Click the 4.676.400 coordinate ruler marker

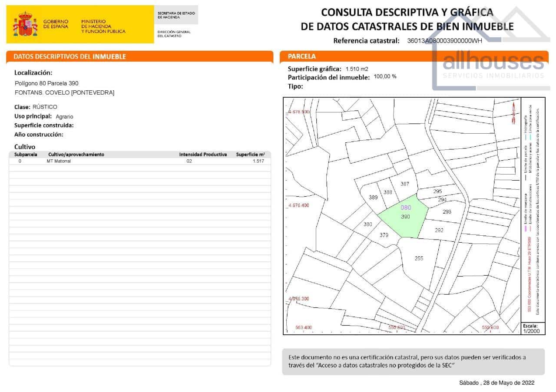[x=298, y=205]
